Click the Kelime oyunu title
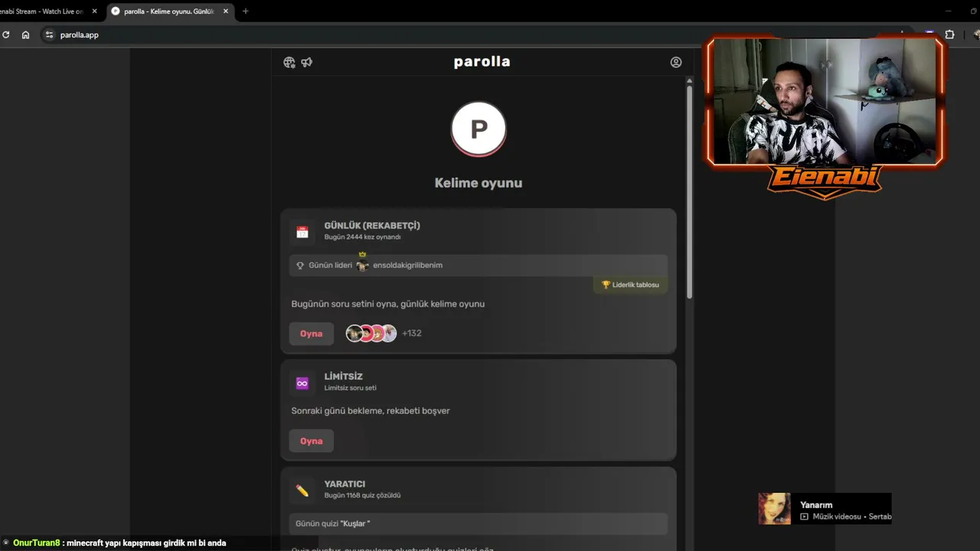This screenshot has width=980, height=551. point(479,183)
